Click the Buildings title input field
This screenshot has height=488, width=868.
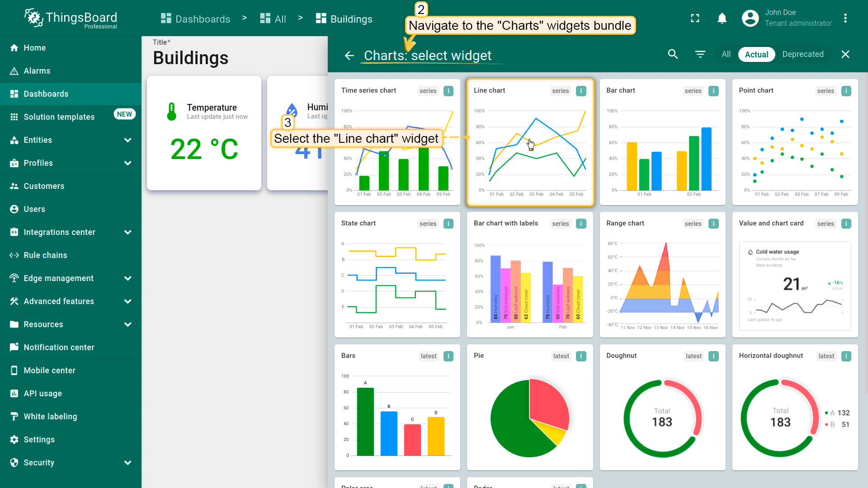click(x=191, y=58)
